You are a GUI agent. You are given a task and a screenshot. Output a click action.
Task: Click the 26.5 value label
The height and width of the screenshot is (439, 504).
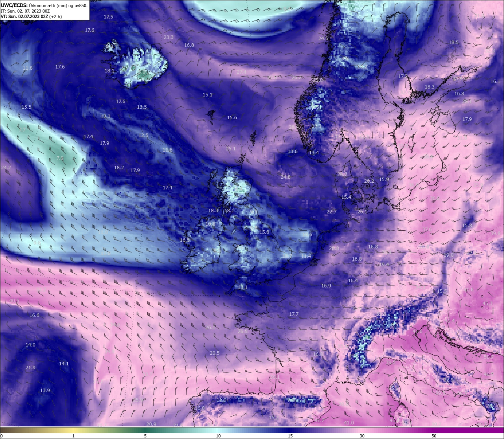243,332
